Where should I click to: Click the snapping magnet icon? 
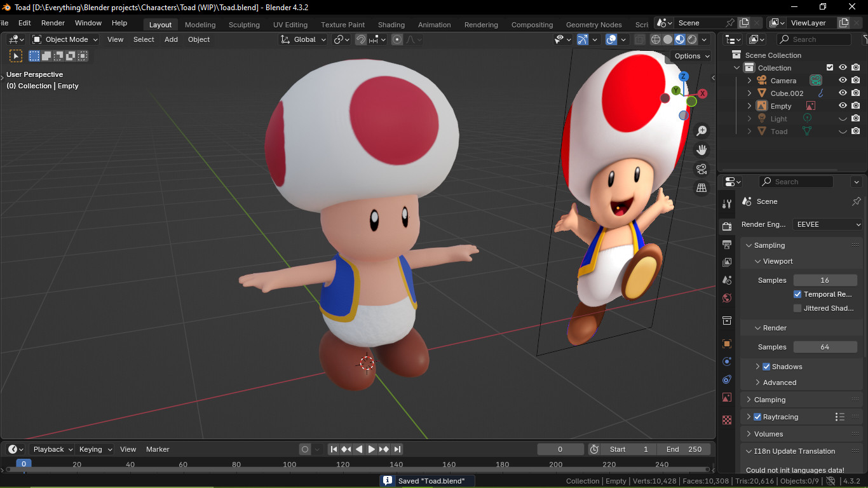[361, 39]
